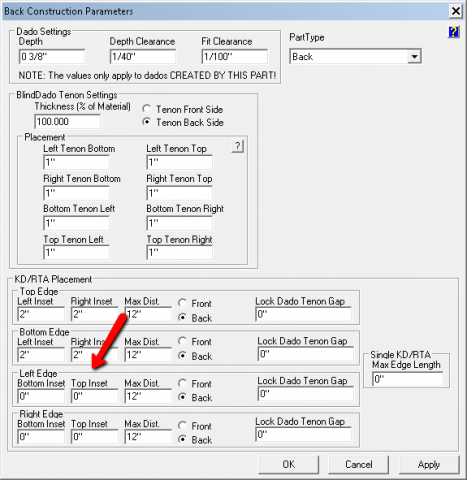Select Back option for Right Edge
The image size is (467, 480).
[182, 439]
